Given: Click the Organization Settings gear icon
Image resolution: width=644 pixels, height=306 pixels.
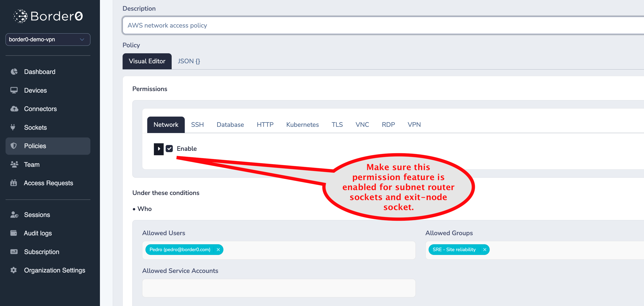Looking at the screenshot, I should coord(14,270).
